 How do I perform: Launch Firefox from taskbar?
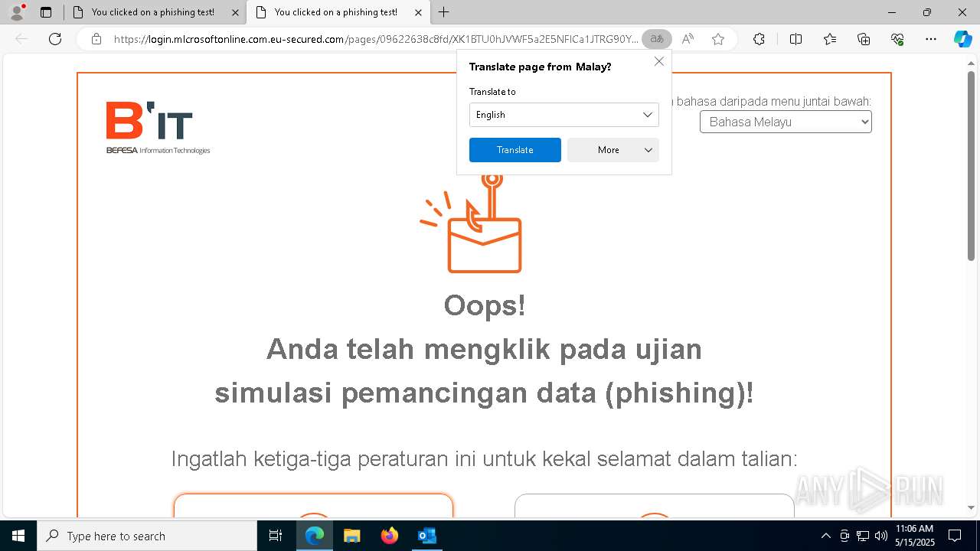(x=390, y=536)
